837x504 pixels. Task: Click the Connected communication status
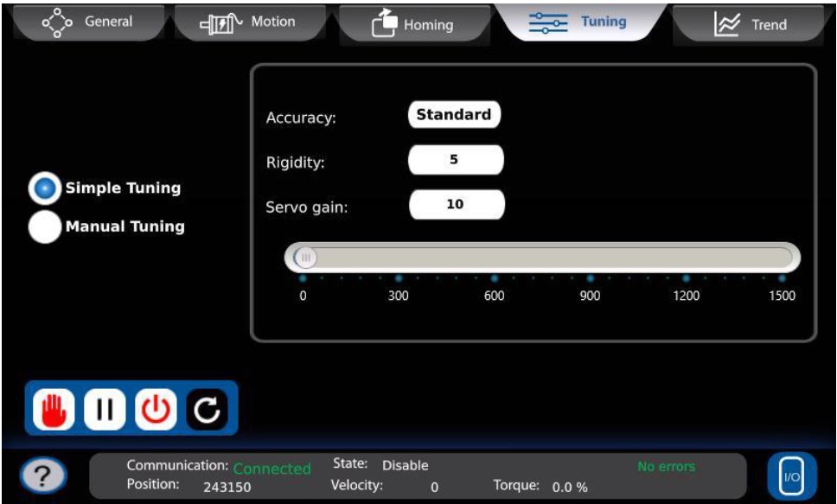click(272, 469)
